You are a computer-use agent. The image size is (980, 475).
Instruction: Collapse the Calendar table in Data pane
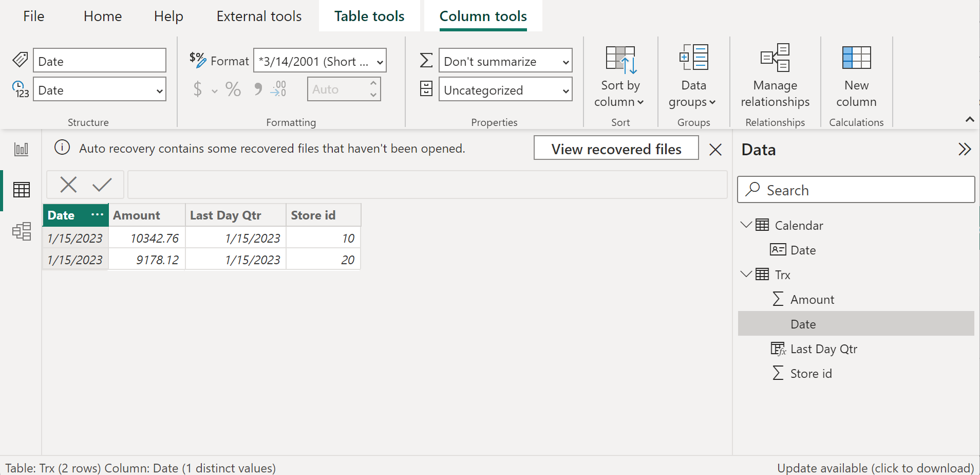746,225
